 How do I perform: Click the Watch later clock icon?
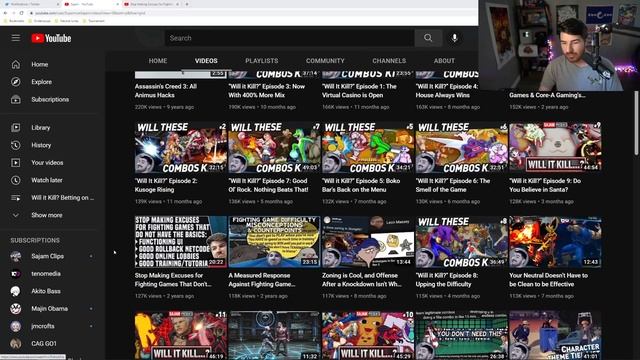(x=16, y=180)
